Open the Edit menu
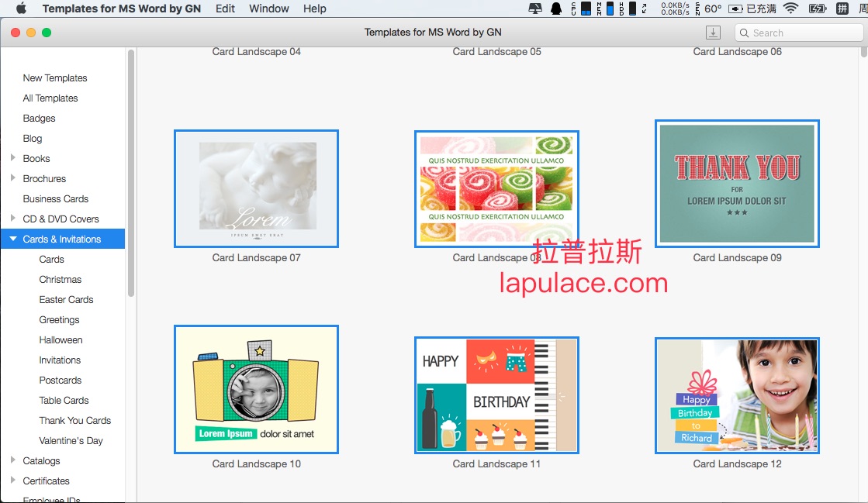 225,9
